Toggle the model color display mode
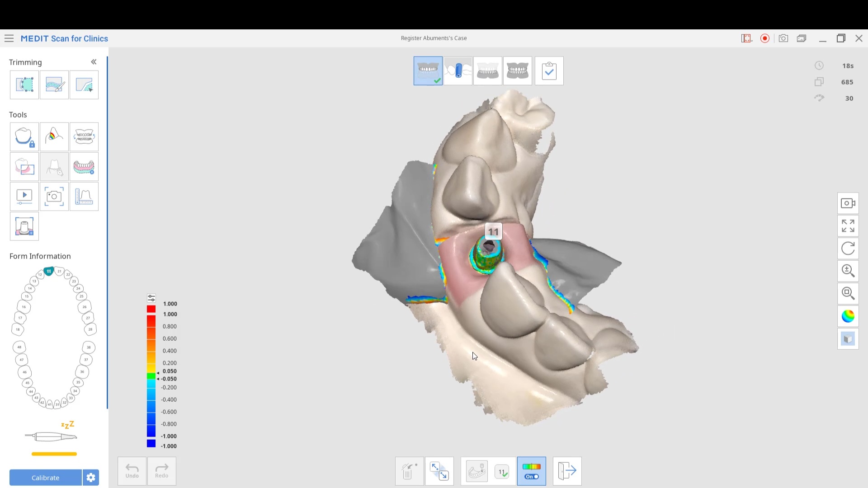 point(848,316)
